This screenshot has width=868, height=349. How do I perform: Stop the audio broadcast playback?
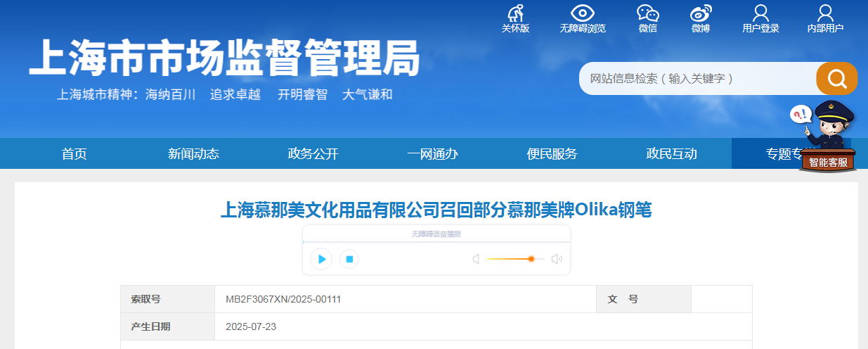349,259
